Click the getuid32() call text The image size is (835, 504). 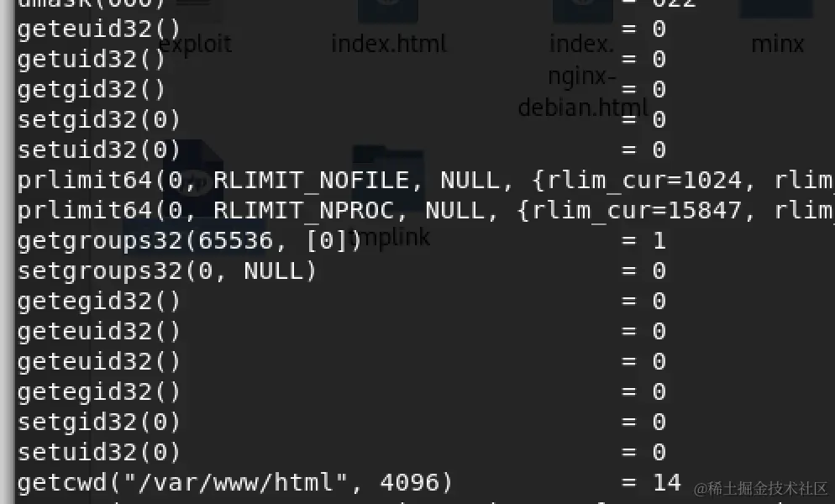point(92,59)
